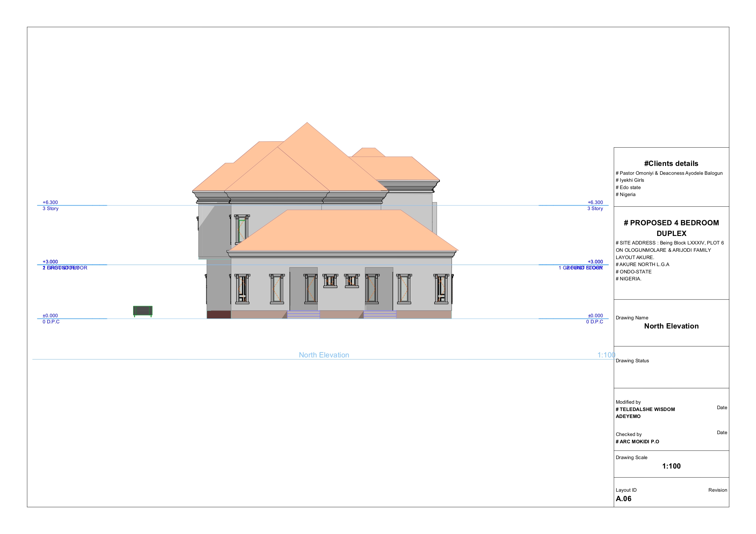Screen dimensions: 756x534
Task: Click the green bench object left of house
Action: [x=143, y=311]
